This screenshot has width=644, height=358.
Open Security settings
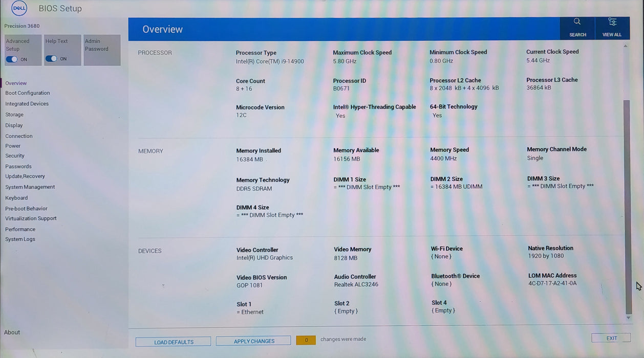click(15, 155)
